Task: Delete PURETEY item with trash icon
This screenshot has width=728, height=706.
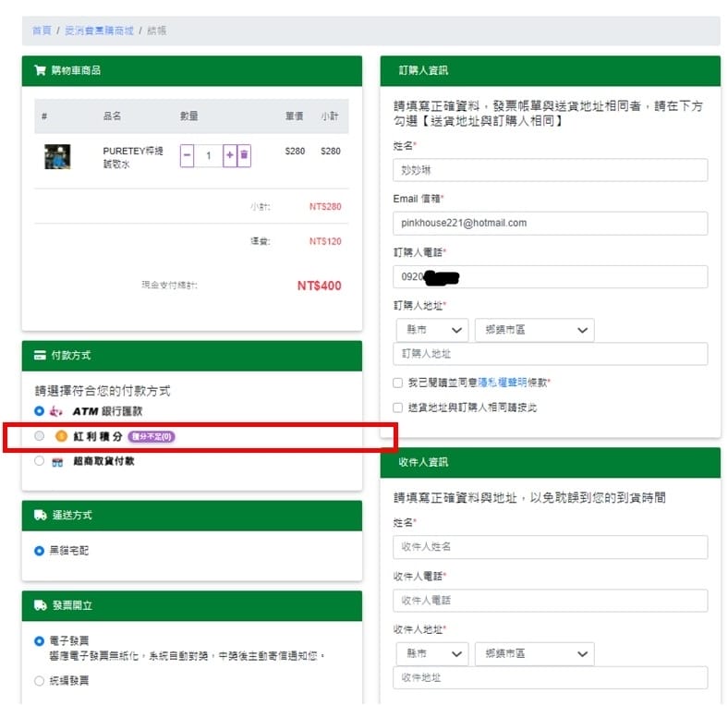Action: (x=244, y=155)
